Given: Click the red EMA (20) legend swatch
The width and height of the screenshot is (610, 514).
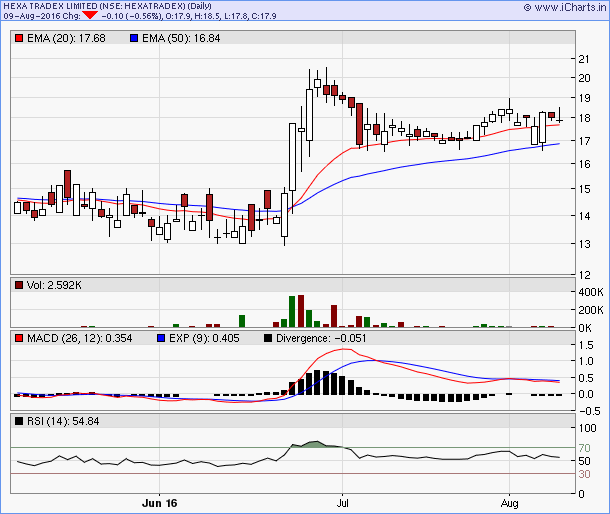Looking at the screenshot, I should click(19, 38).
